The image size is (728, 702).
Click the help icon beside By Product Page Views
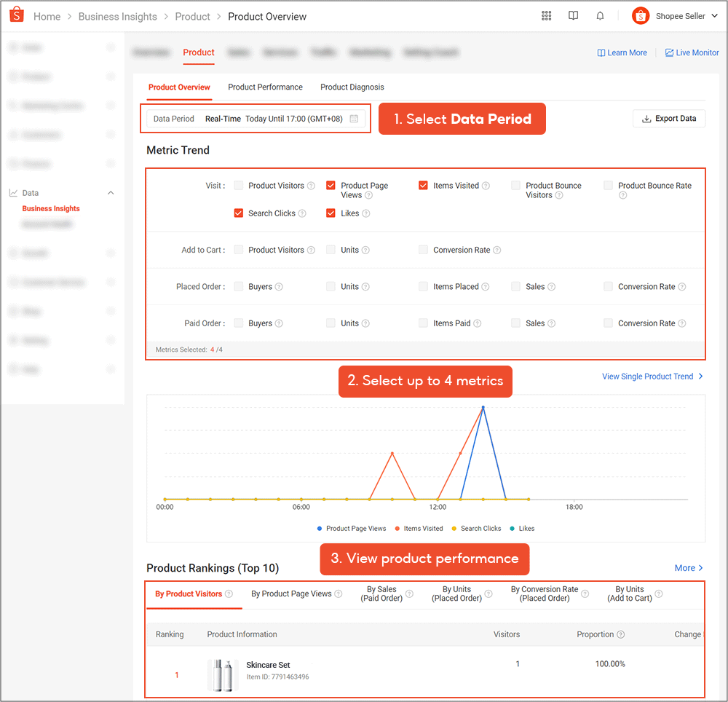point(337,593)
